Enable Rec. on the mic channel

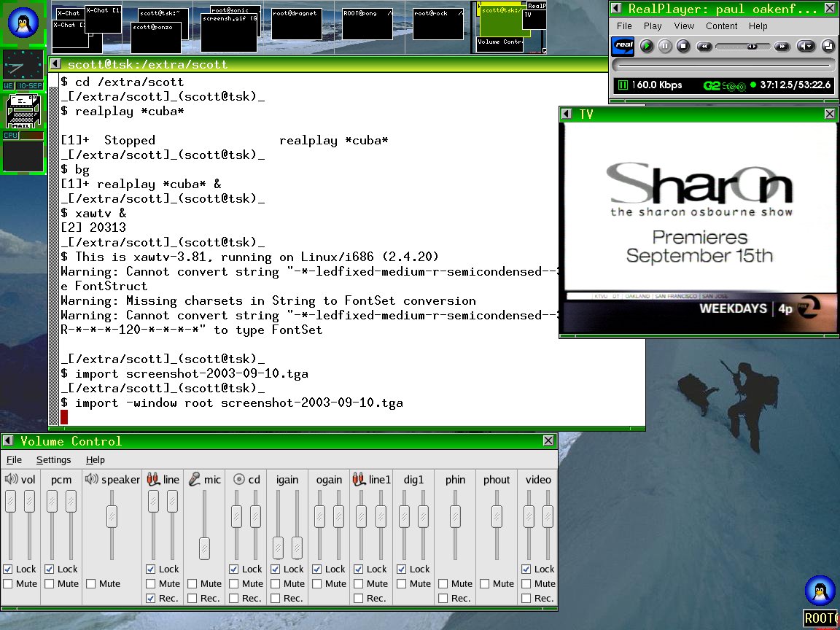(x=192, y=598)
